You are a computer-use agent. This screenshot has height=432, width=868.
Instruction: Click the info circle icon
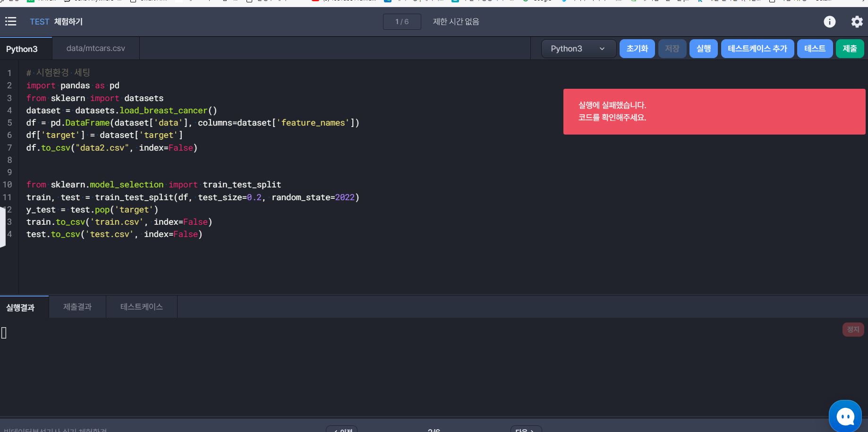(829, 22)
